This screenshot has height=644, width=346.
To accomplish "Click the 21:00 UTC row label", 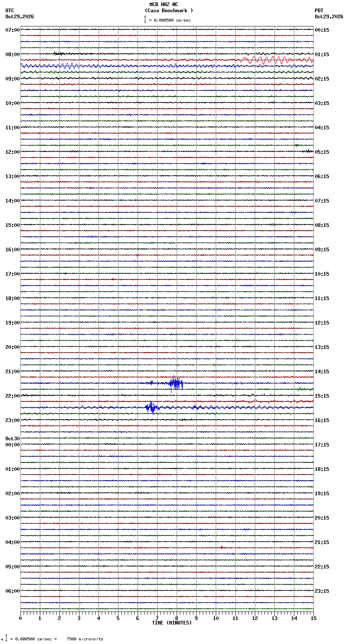I will tap(12, 372).
